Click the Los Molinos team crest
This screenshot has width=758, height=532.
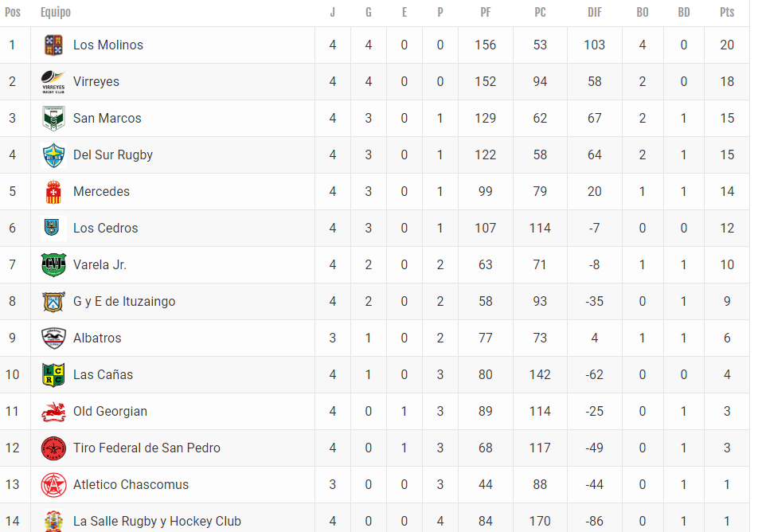[53, 45]
